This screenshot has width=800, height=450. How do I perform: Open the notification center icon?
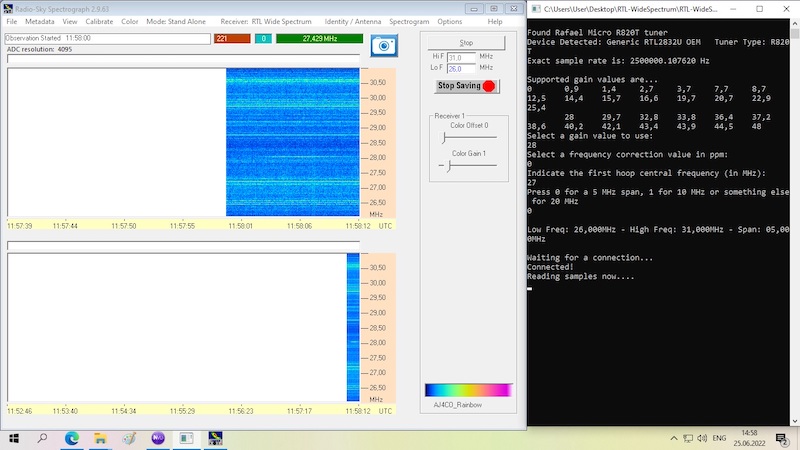point(782,438)
